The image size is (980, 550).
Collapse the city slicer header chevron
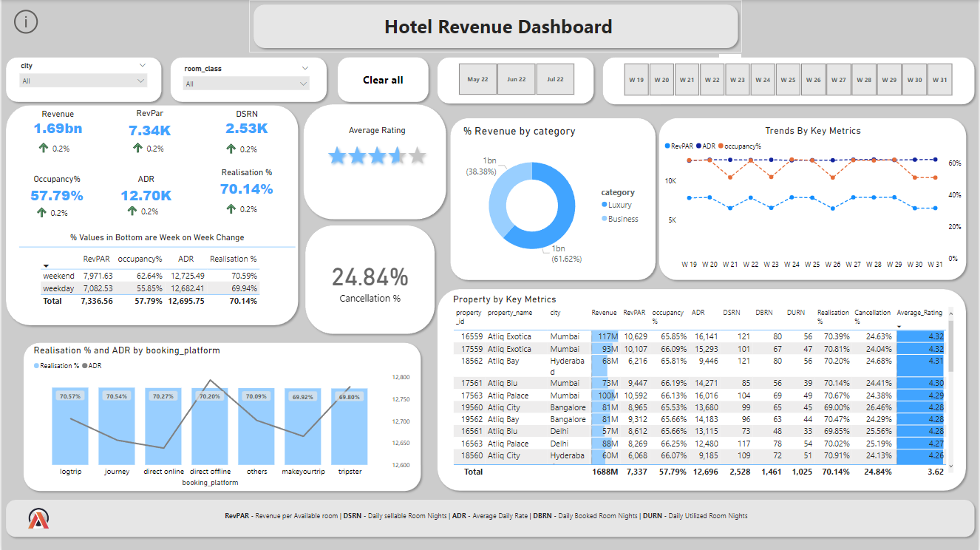[x=143, y=65]
